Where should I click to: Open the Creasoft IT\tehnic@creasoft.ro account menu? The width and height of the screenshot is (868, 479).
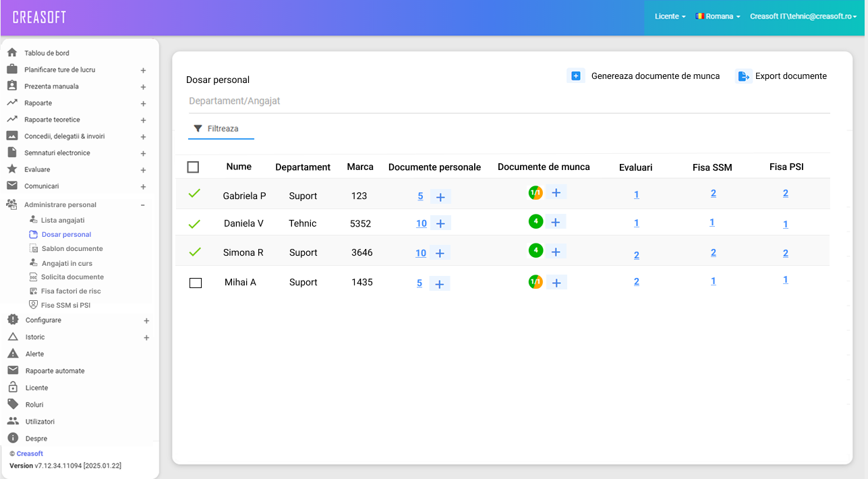click(803, 16)
